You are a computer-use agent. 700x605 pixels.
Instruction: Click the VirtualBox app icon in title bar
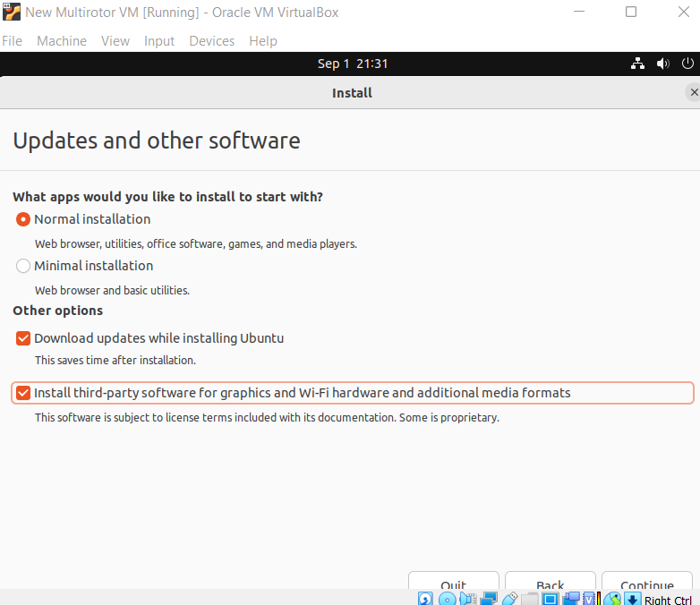click(11, 12)
